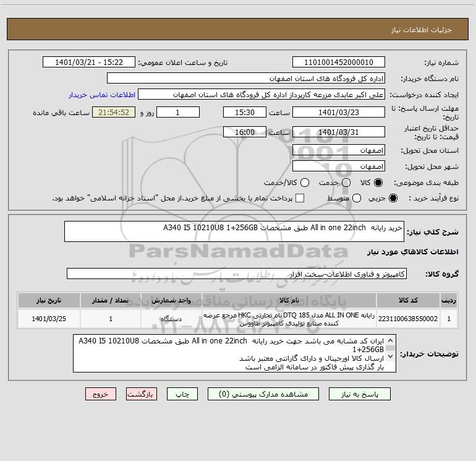This screenshot has height=461, width=476.
Task: Click the تاریخ نیاز column header
Action: coord(49,300)
